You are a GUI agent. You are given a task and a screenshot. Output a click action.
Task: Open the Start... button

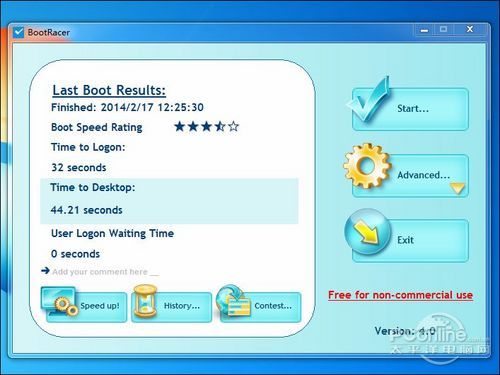(410, 109)
